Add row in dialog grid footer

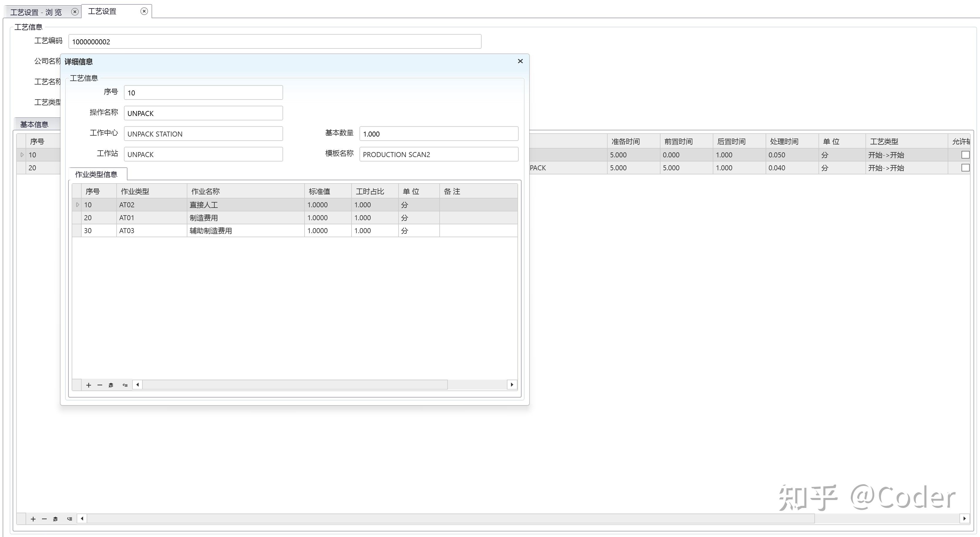click(x=89, y=385)
